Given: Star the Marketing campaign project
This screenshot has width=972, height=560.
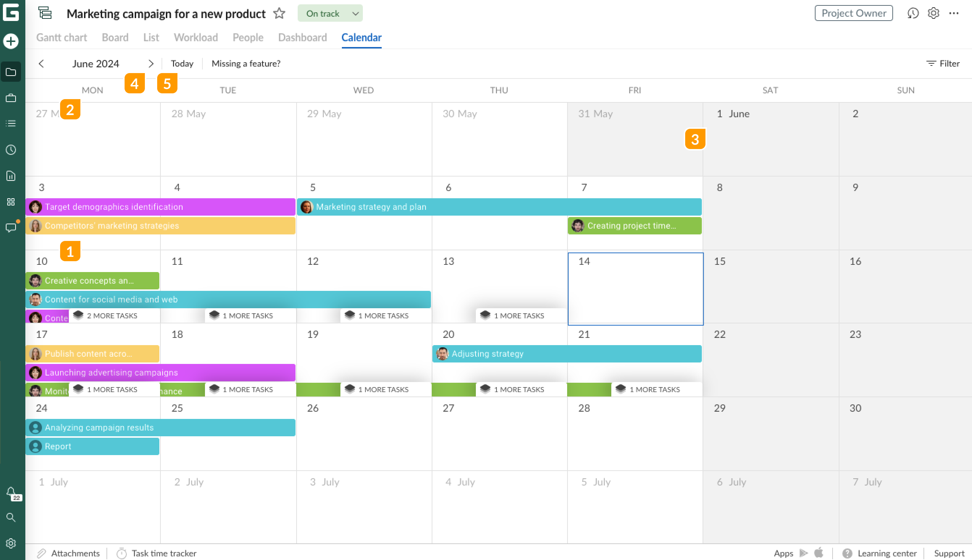Looking at the screenshot, I should pyautogui.click(x=280, y=13).
